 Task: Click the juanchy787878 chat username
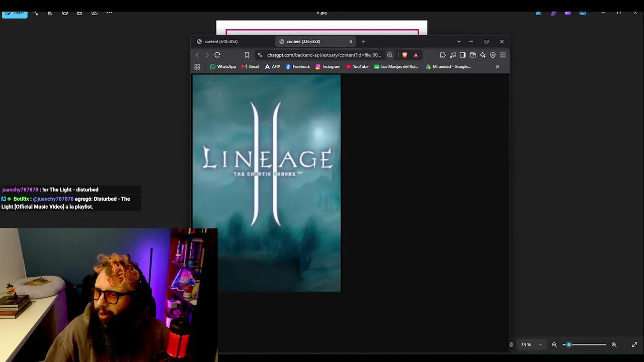(20, 190)
